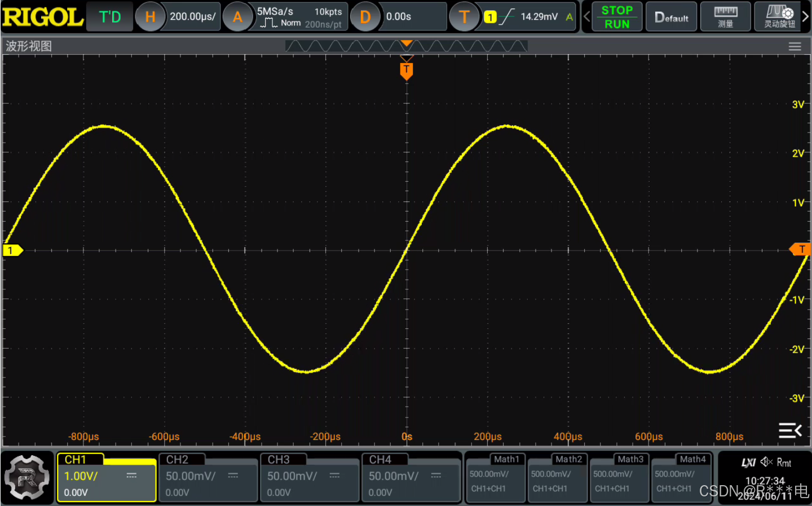The width and height of the screenshot is (812, 506).
Task: Click the Norm acquisition mode label
Action: 291,23
